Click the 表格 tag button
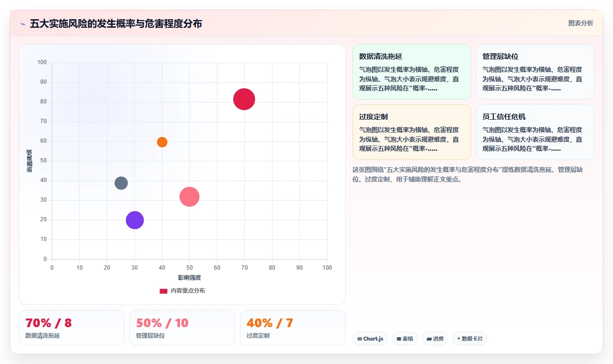 point(405,339)
